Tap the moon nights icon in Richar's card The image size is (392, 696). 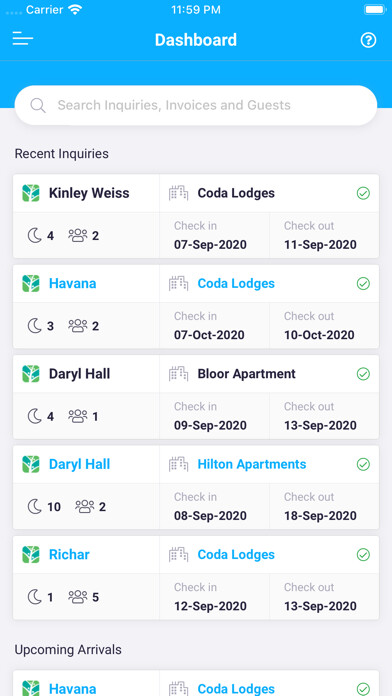coord(35,597)
